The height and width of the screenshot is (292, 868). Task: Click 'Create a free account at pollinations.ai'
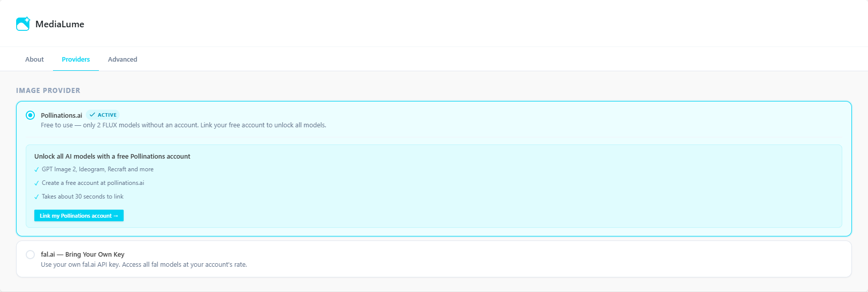tap(93, 183)
